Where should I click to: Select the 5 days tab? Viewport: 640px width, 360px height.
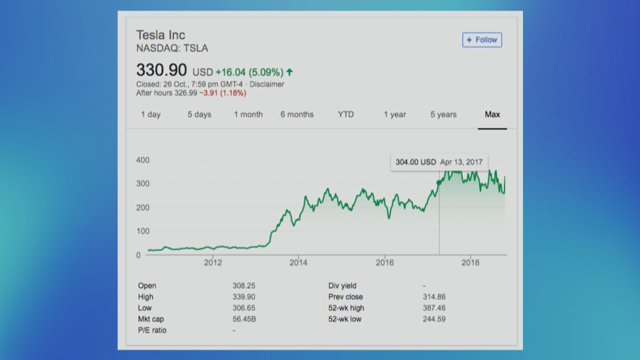pyautogui.click(x=199, y=115)
